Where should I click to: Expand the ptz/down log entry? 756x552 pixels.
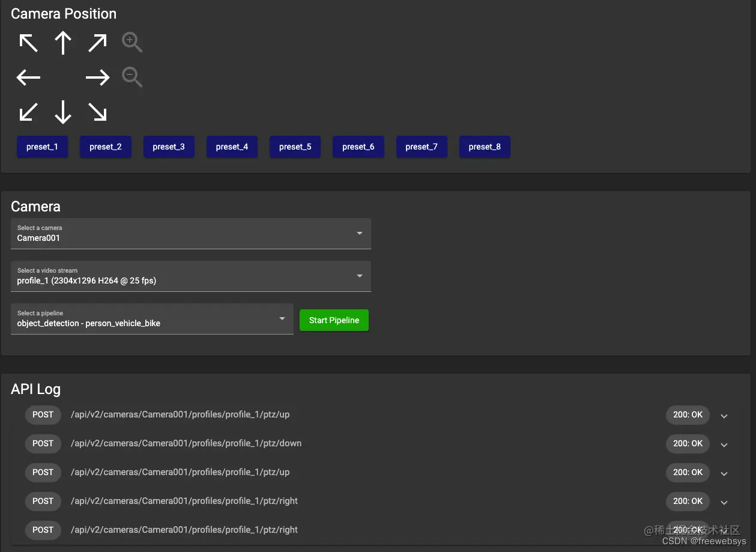(724, 444)
